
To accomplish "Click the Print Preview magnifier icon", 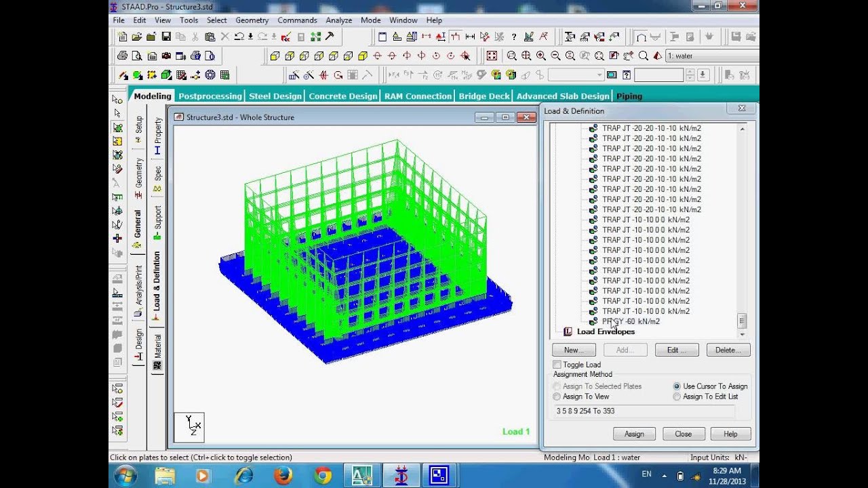I will click(x=137, y=56).
